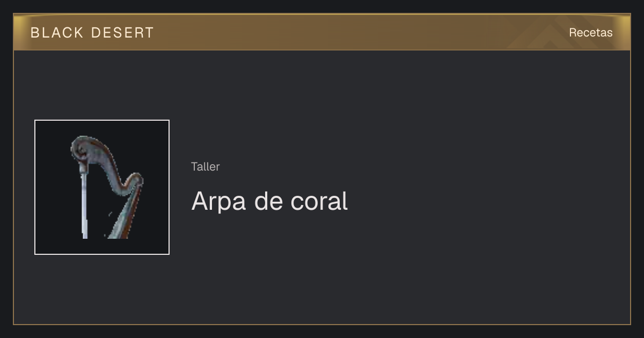Image resolution: width=644 pixels, height=338 pixels.
Task: Click the Taller category label
Action: (x=205, y=167)
